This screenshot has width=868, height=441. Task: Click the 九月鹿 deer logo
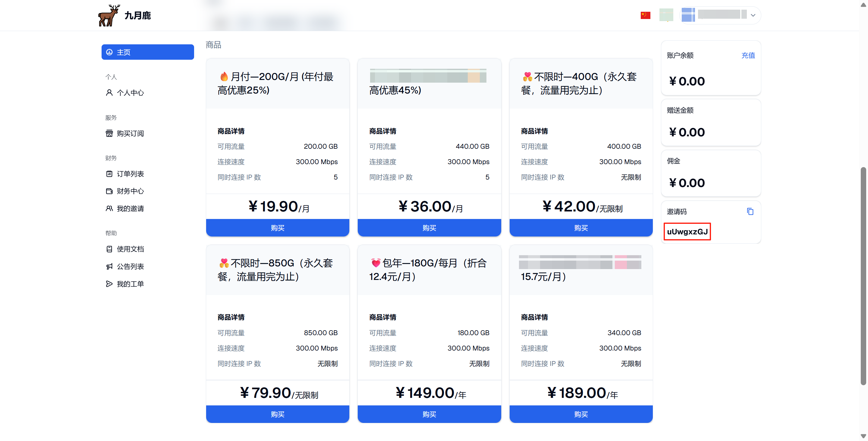pyautogui.click(x=109, y=15)
